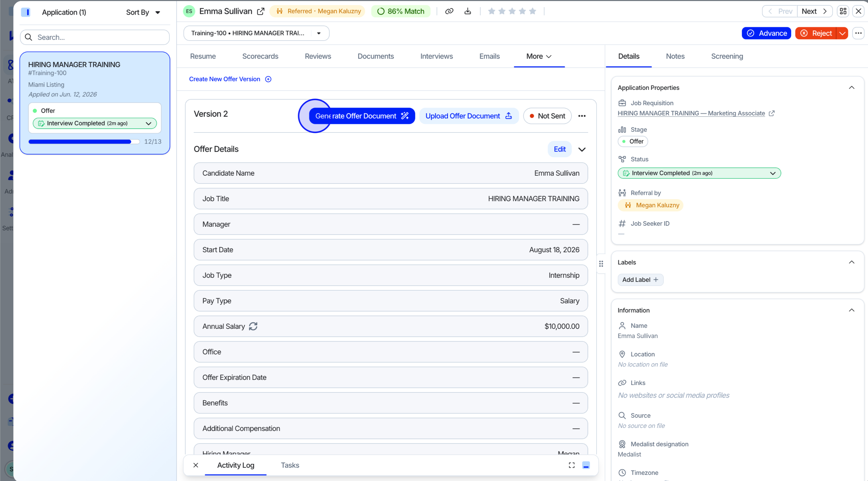Minimize the Activity Log panel
Viewport: 868px width, 481px height.
586,465
